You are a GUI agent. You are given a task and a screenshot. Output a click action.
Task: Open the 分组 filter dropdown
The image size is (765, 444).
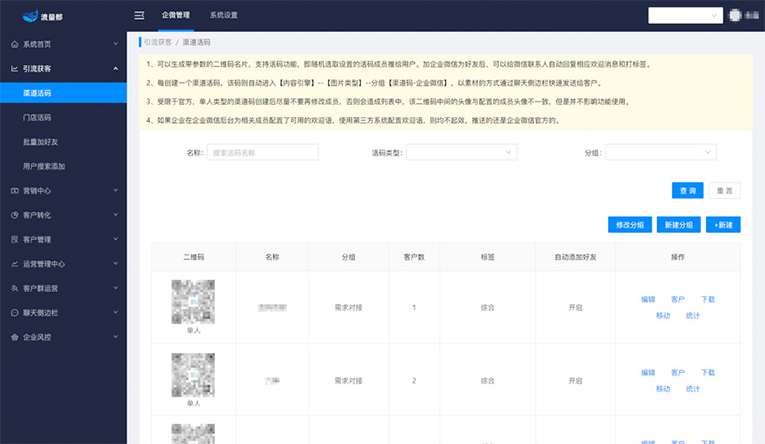(x=660, y=152)
